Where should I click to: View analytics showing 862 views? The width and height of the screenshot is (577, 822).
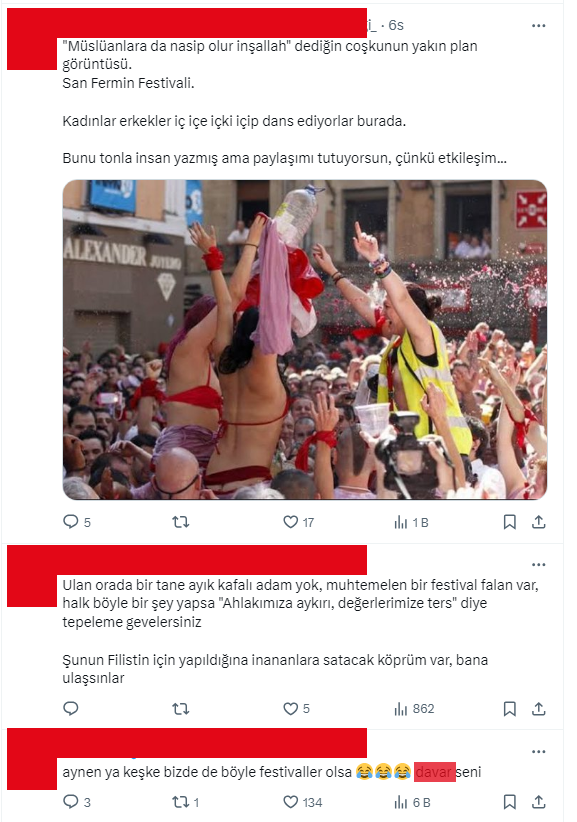pyautogui.click(x=414, y=709)
